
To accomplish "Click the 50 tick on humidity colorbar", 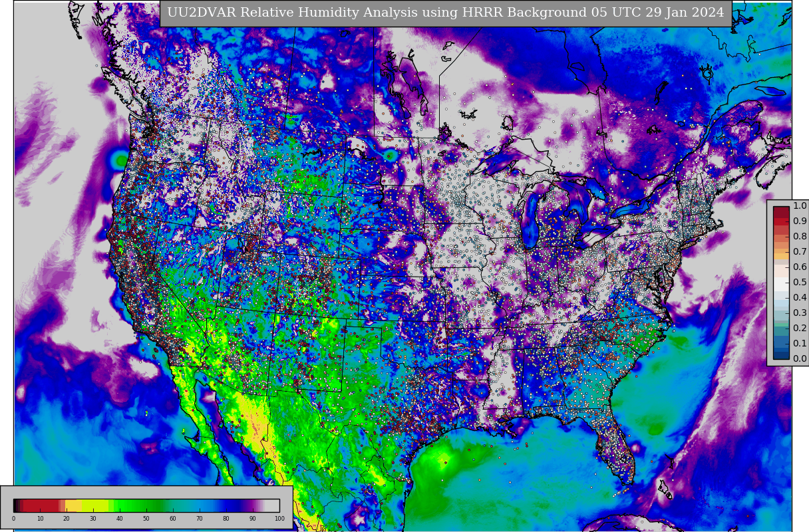I will tap(146, 519).
